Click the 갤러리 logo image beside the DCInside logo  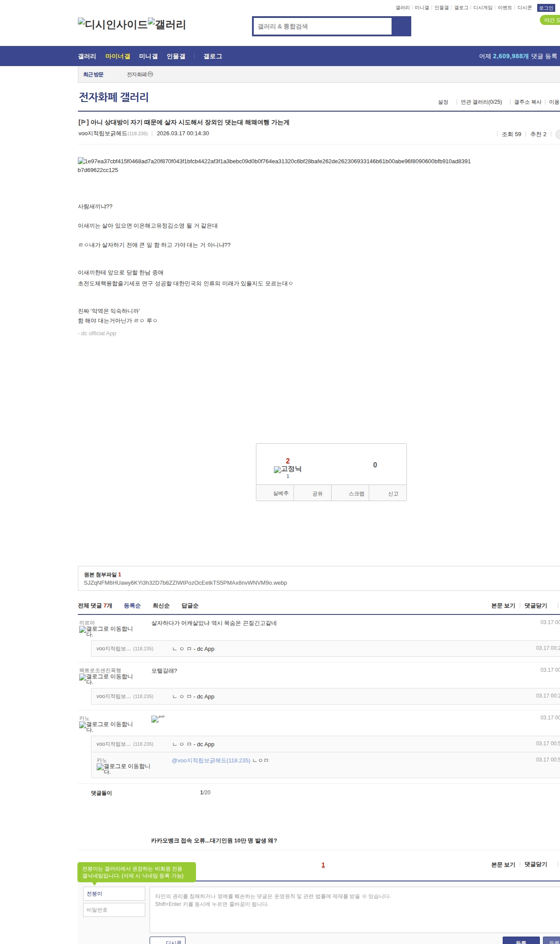(x=167, y=24)
